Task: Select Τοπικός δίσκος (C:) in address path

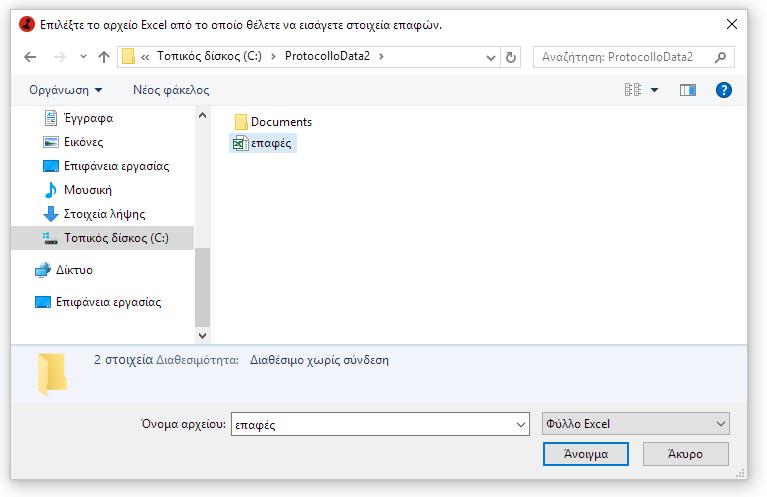Action: point(209,56)
